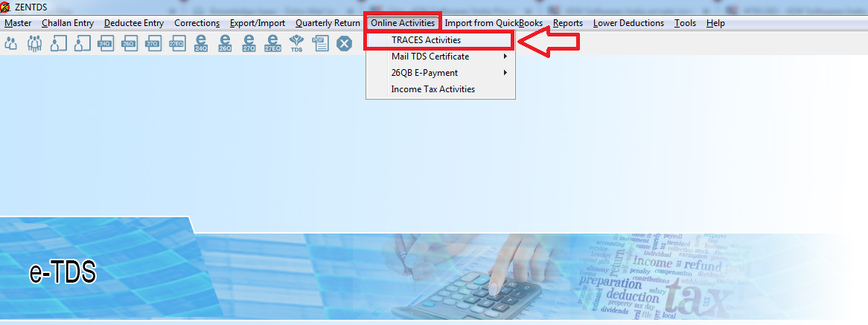Click the e-27Q return icon
Image resolution: width=868 pixels, height=325 pixels.
[x=249, y=43]
